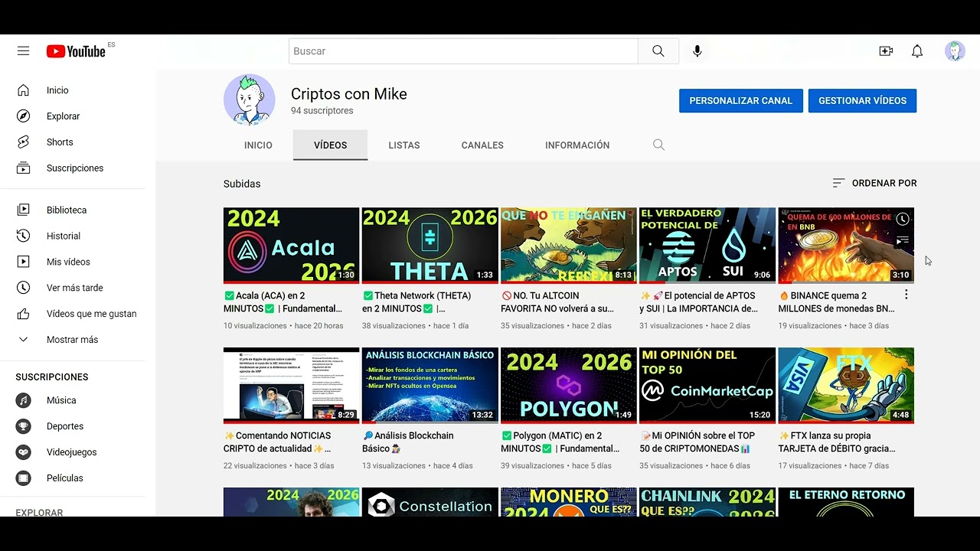Open NO. Tu ALTCOIN FAVORITA video title
This screenshot has width=980, height=551.
[557, 302]
